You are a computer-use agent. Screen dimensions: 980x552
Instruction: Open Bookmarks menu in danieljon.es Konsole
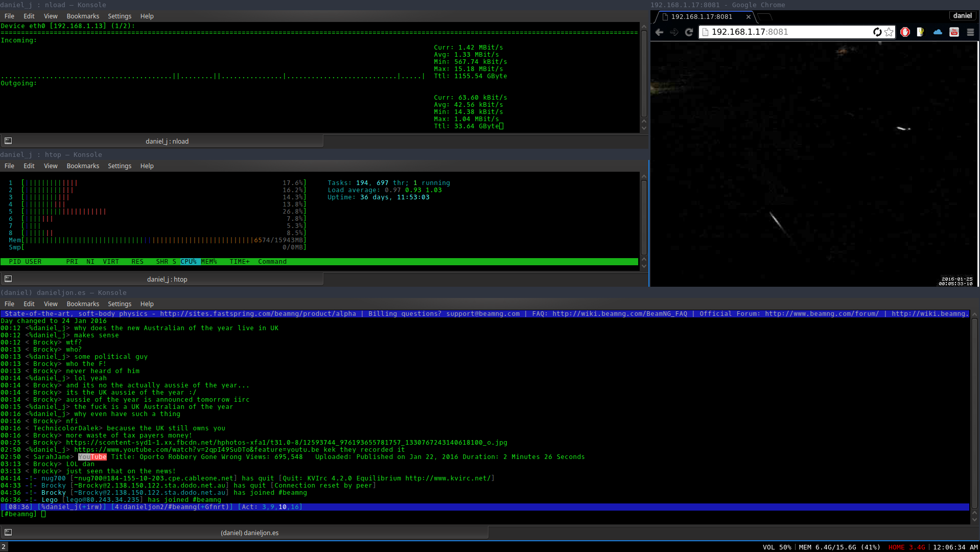pos(83,304)
